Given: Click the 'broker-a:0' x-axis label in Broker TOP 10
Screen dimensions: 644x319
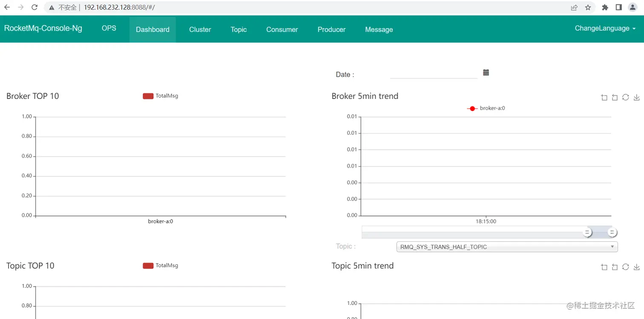Looking at the screenshot, I should (x=161, y=221).
